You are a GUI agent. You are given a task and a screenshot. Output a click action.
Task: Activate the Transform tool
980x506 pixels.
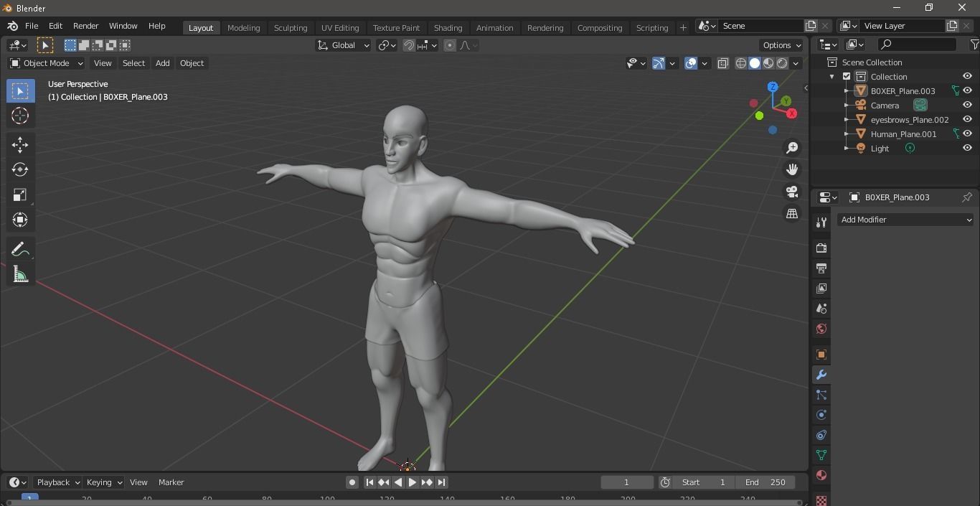(20, 220)
